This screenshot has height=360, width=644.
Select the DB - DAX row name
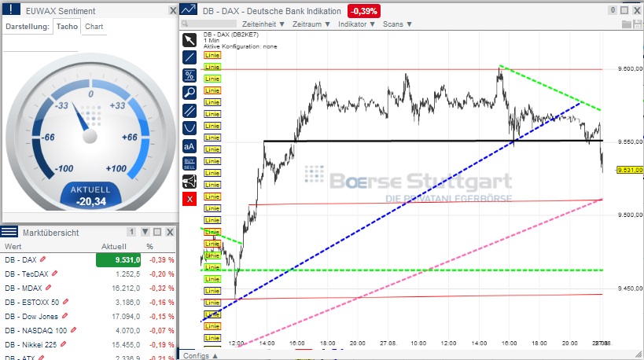[x=20, y=260]
